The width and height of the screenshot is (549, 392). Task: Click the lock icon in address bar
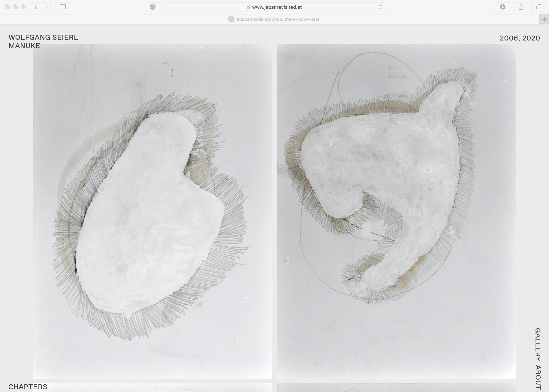click(249, 7)
